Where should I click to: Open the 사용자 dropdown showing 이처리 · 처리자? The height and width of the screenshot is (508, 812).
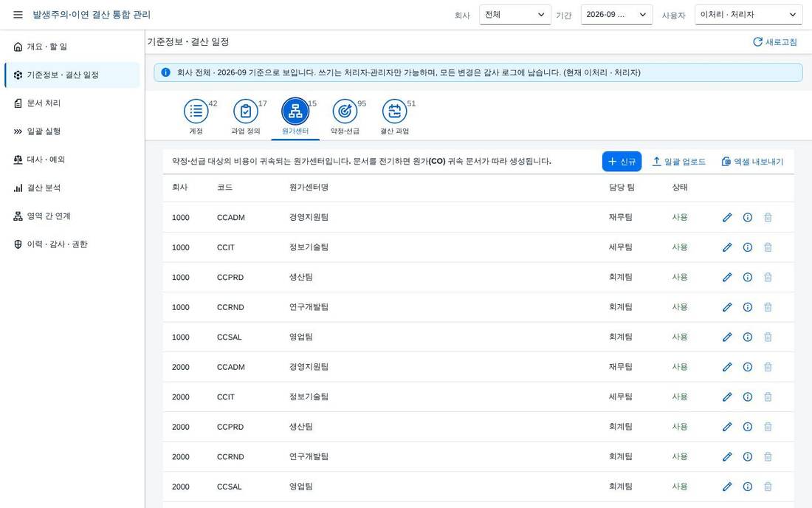pos(749,15)
